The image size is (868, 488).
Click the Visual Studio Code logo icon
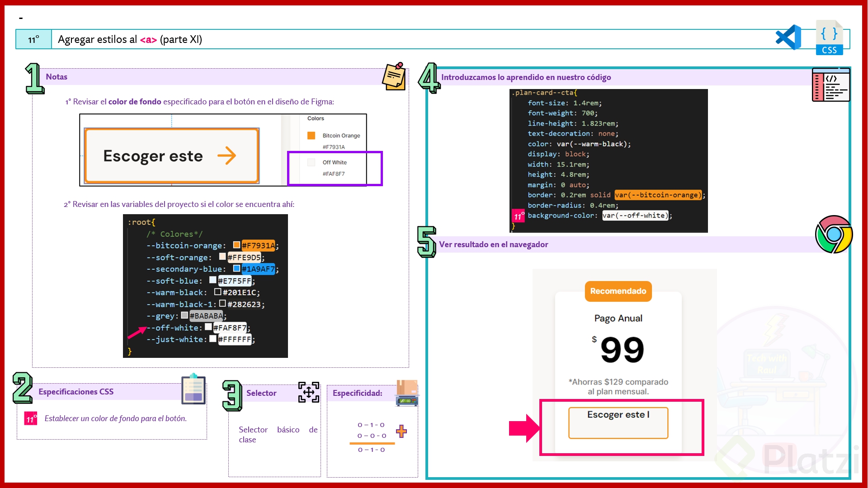click(788, 38)
